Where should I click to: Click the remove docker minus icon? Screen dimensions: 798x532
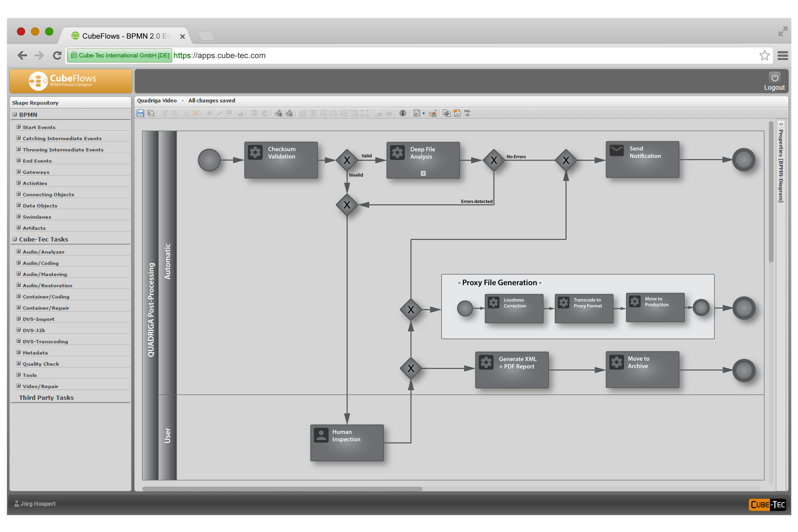(289, 113)
